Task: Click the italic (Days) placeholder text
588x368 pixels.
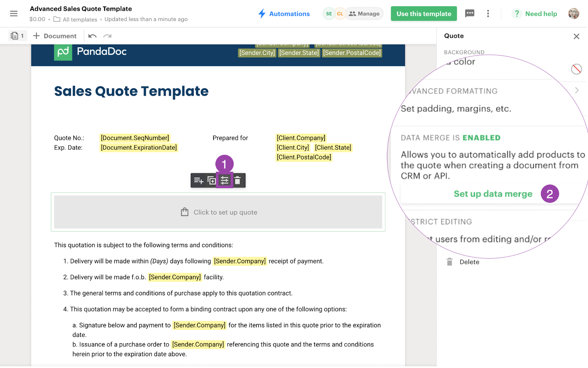Action: point(159,261)
